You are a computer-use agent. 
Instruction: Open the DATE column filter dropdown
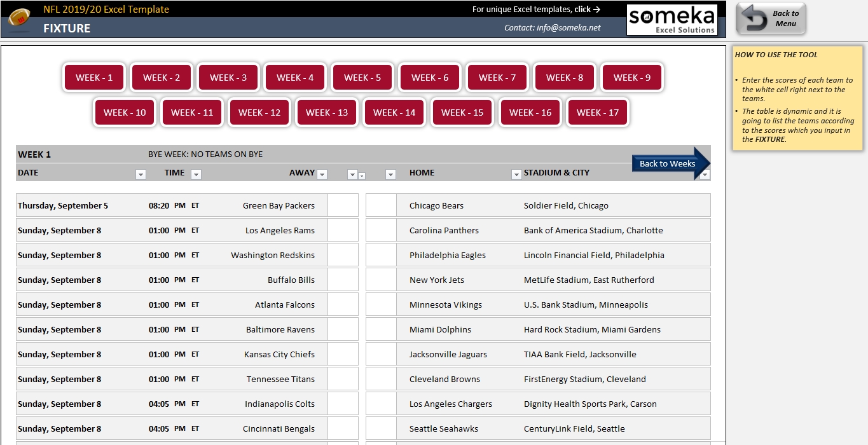[141, 175]
